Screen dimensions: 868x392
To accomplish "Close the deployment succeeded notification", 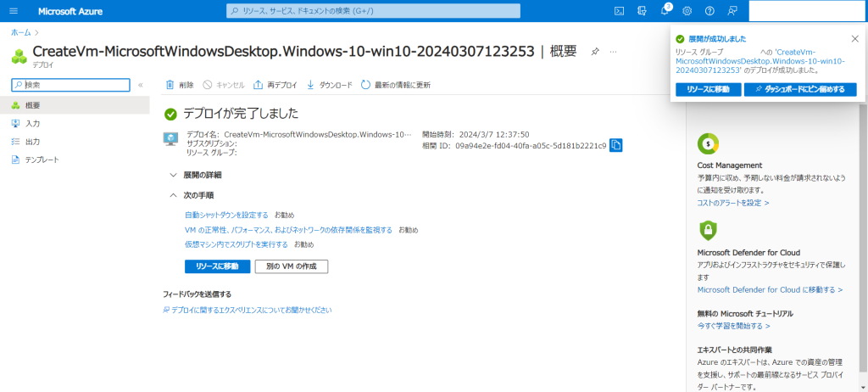I will [x=854, y=39].
